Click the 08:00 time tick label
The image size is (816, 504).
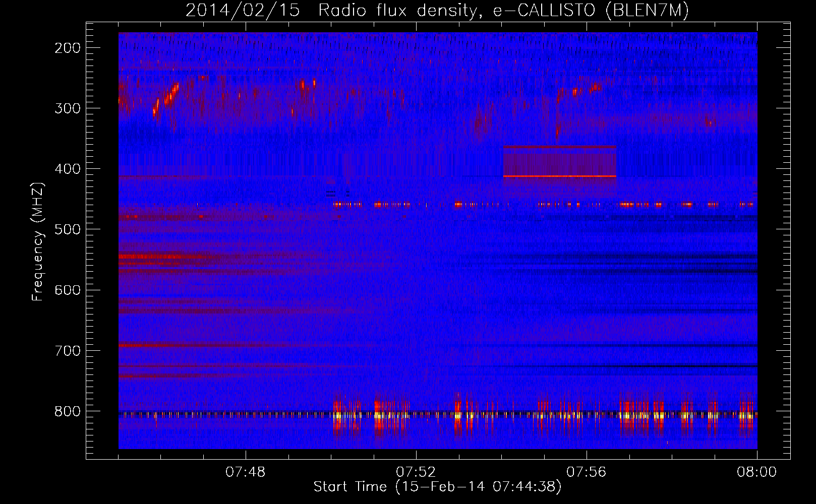pyautogui.click(x=756, y=472)
